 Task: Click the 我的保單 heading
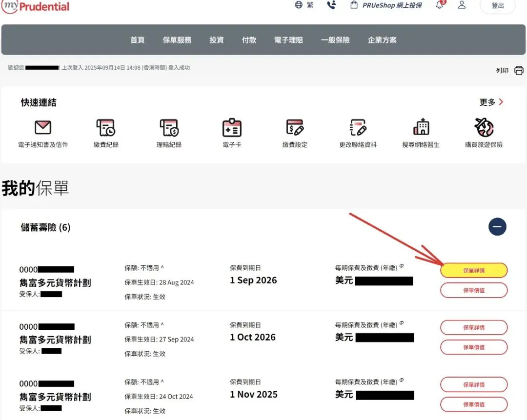click(35, 188)
